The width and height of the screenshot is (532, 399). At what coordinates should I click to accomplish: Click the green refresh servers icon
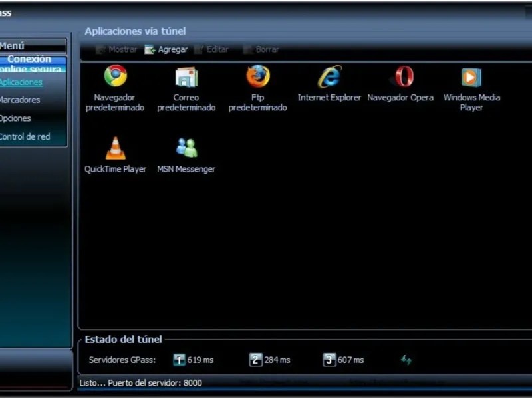(x=406, y=360)
